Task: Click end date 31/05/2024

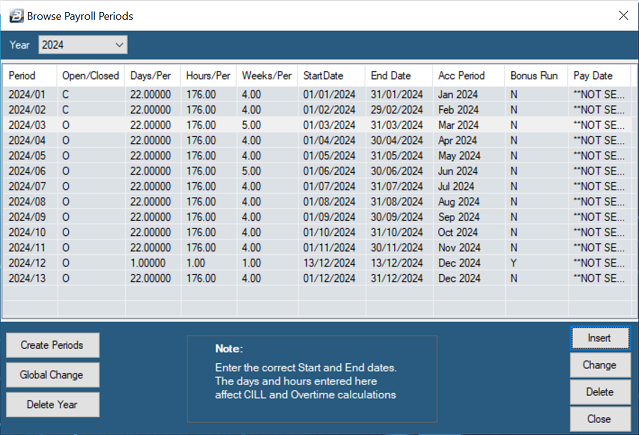Action: tap(397, 155)
